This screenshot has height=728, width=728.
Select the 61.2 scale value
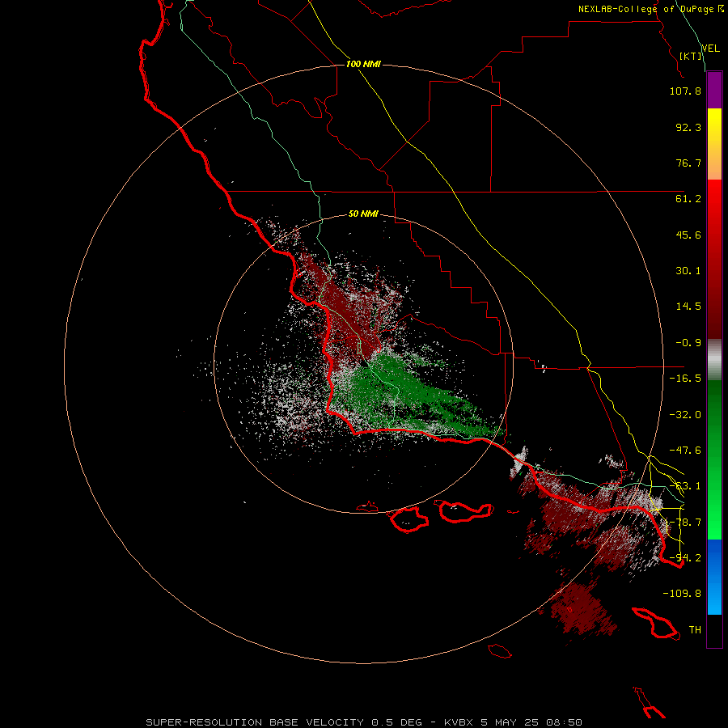[x=688, y=199]
